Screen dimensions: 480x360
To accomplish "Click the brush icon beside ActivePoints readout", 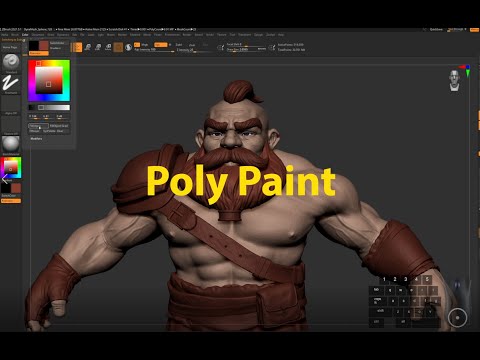I will [x=272, y=47].
